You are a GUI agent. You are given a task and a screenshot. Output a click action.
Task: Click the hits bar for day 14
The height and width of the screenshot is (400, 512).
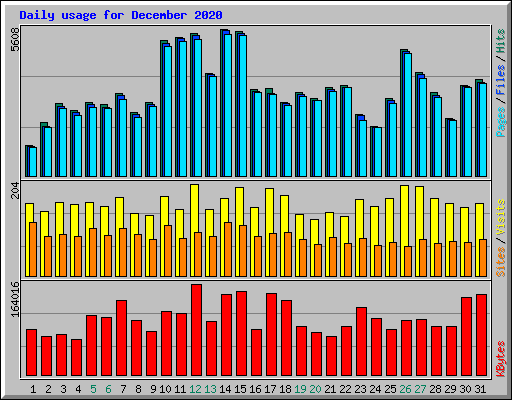click(x=222, y=103)
